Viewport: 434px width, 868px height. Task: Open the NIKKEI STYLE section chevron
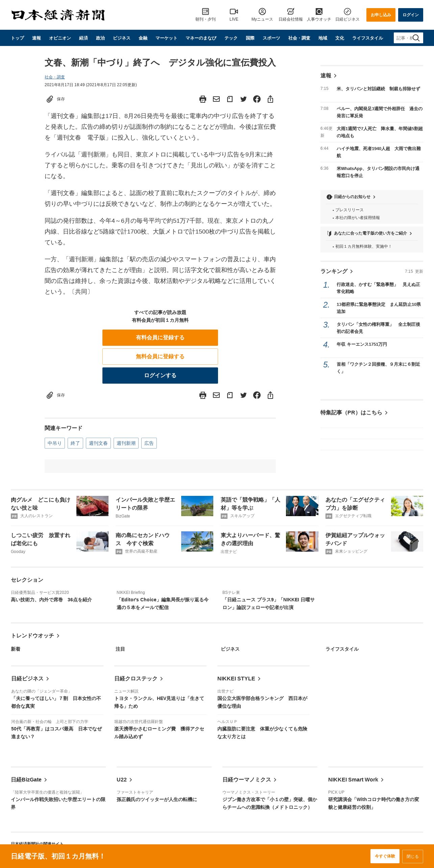point(259,679)
